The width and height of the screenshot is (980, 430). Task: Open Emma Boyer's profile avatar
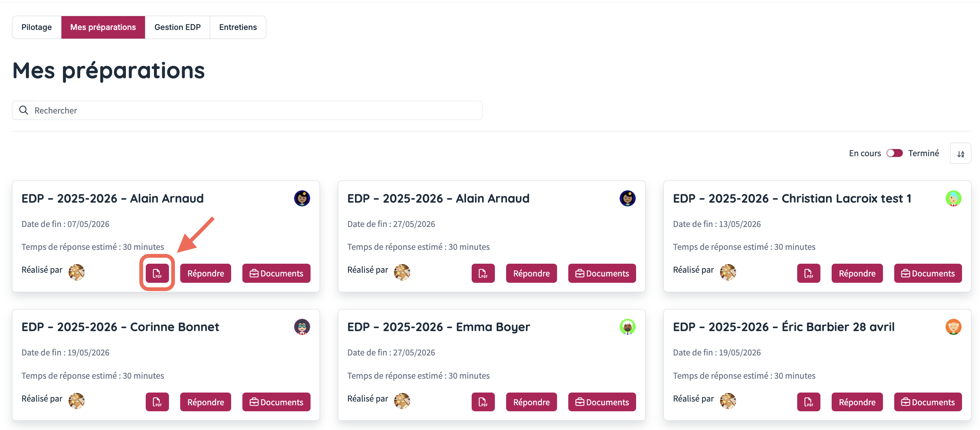tap(627, 327)
